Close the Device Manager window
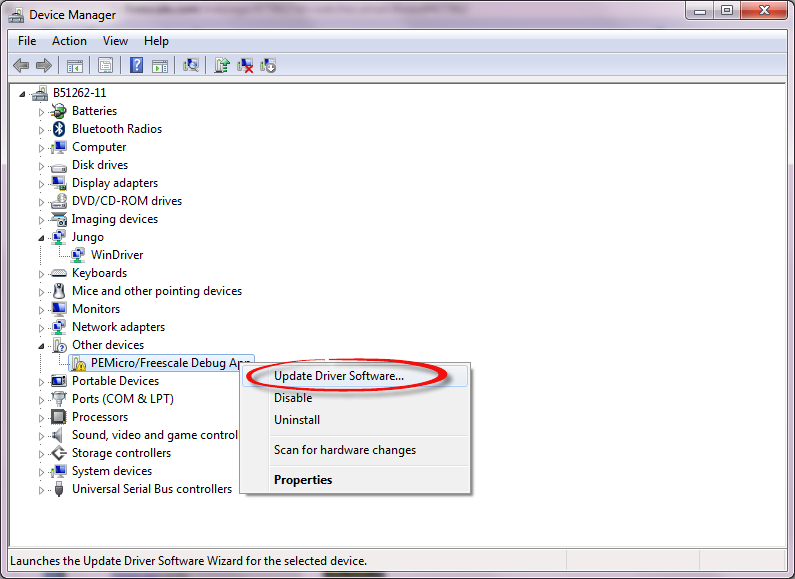This screenshot has height=579, width=795. (764, 11)
